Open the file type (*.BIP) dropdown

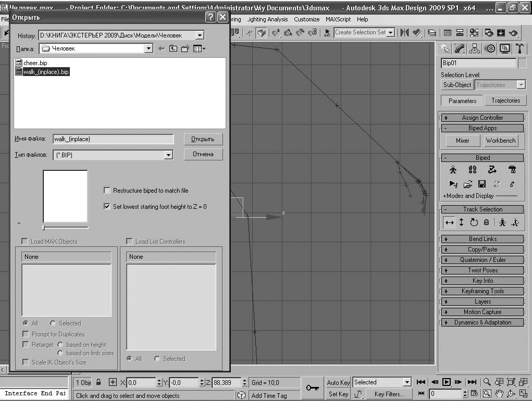(168, 155)
